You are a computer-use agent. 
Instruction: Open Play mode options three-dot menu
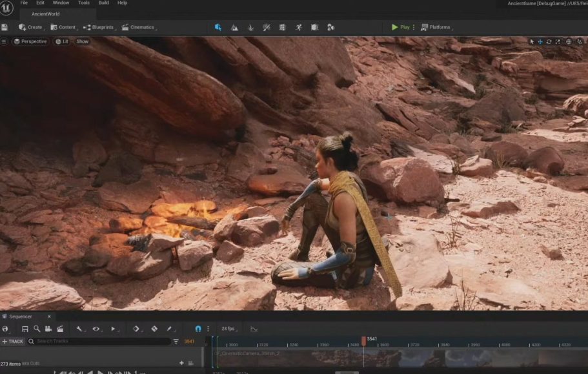pyautogui.click(x=414, y=27)
